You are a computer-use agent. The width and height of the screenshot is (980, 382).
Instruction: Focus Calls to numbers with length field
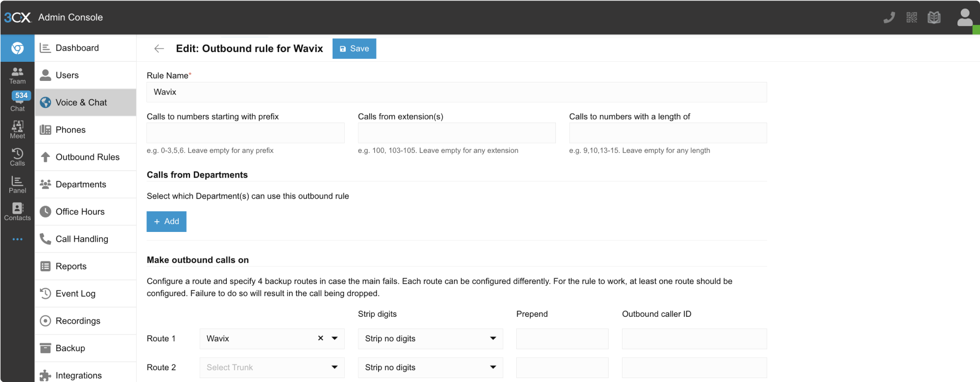tap(668, 133)
